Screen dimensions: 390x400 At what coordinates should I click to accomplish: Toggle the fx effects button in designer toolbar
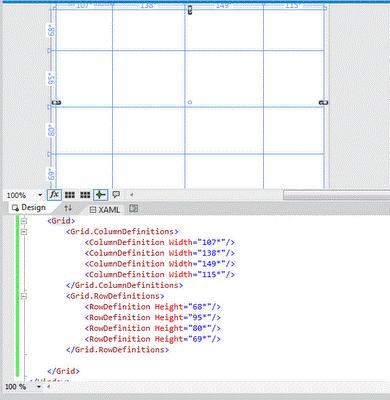click(x=54, y=195)
